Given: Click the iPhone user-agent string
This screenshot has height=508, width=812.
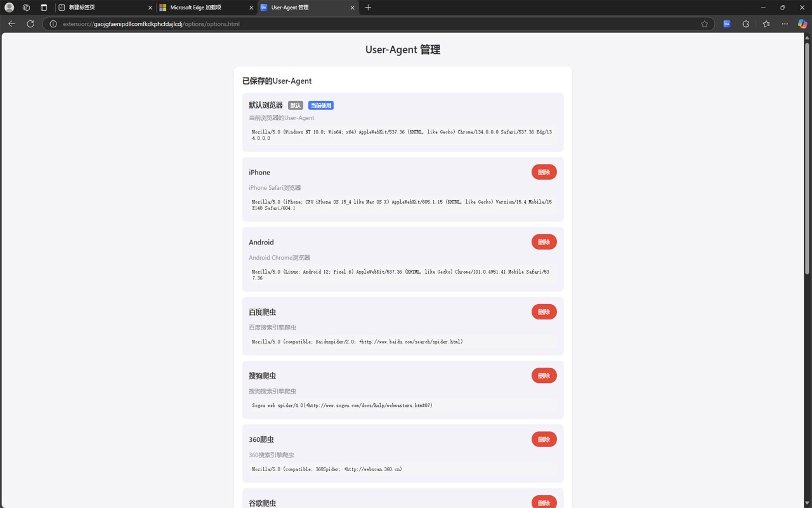Looking at the screenshot, I should click(x=402, y=204).
